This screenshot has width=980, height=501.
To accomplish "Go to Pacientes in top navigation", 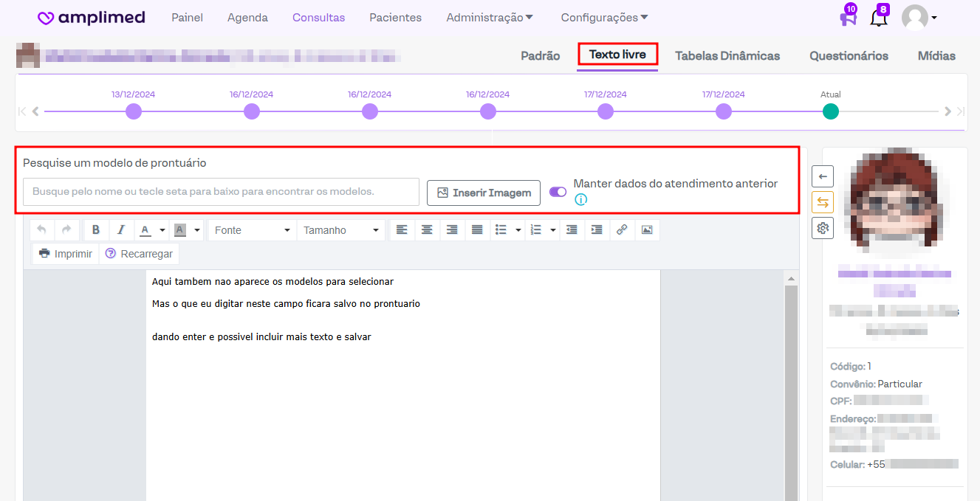I will 395,18.
